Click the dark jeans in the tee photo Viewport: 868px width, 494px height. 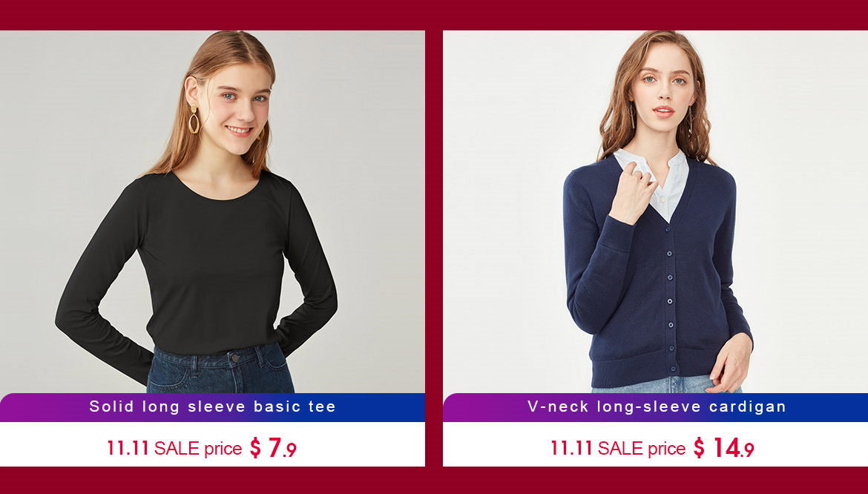[220, 369]
